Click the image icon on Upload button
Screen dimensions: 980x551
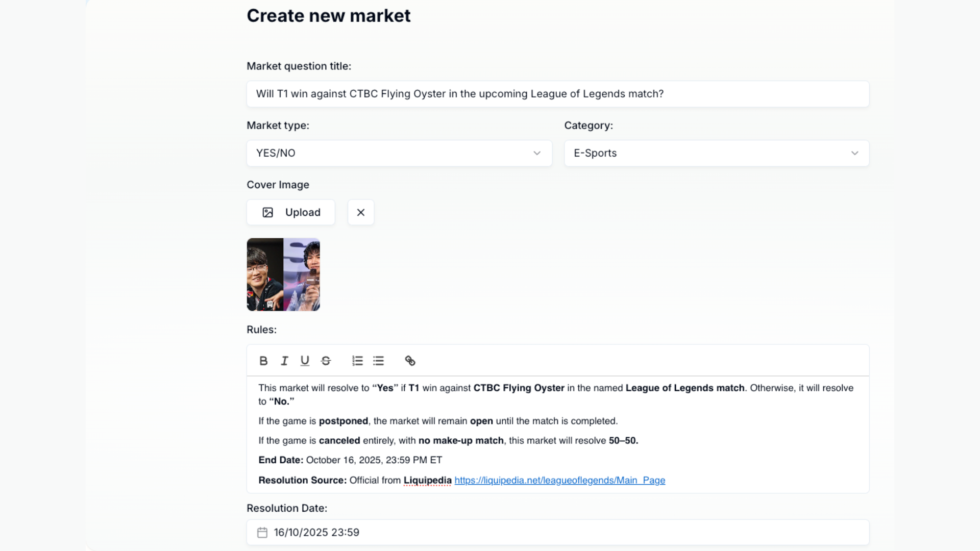[x=268, y=212]
